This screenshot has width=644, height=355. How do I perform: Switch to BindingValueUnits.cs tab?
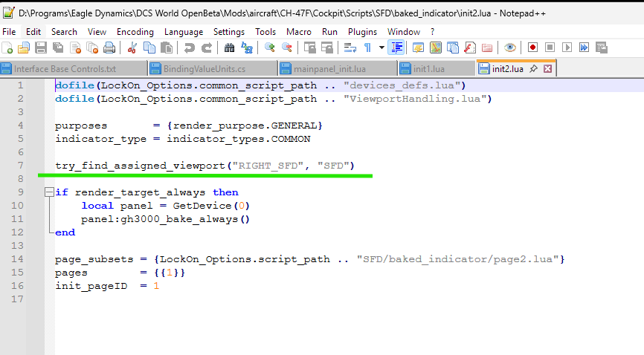[x=213, y=68]
